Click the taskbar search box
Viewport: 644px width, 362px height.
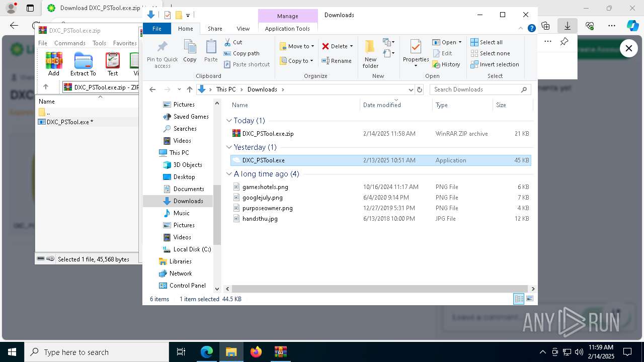[97, 352]
